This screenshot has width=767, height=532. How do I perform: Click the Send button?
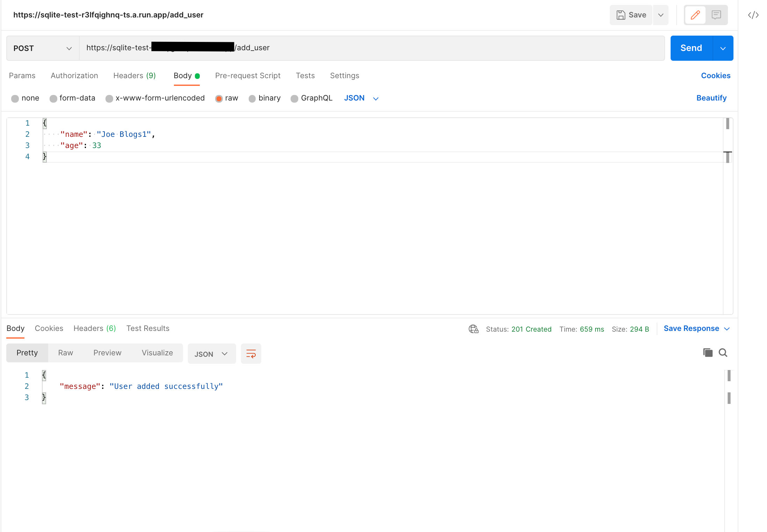click(x=691, y=48)
